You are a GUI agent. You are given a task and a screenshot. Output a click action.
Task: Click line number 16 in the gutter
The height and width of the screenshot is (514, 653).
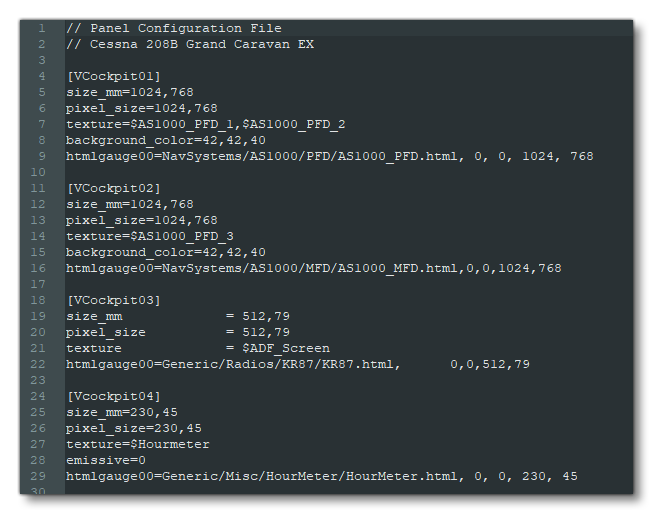(x=40, y=268)
